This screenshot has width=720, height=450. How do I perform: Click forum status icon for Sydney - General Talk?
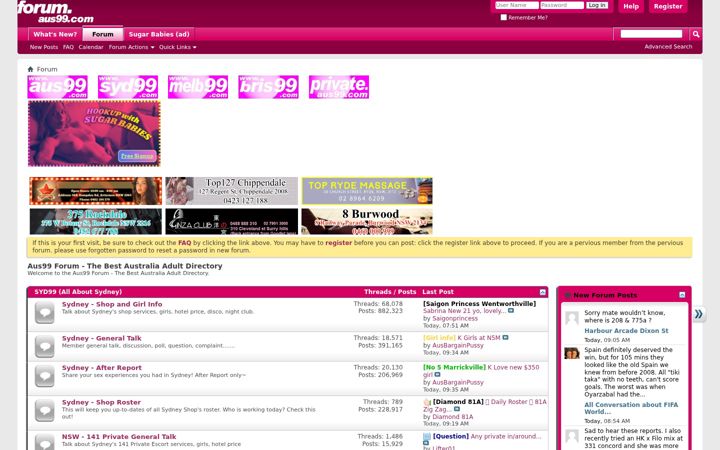[45, 347]
